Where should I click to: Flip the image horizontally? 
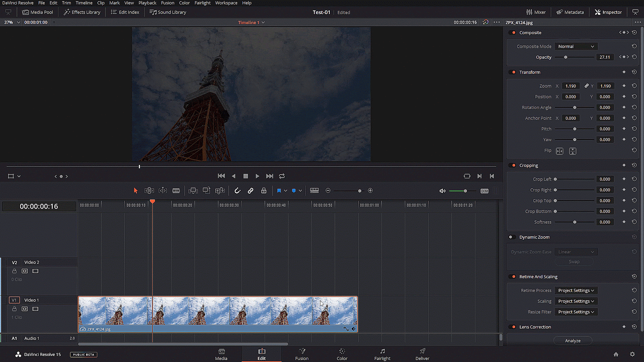pyautogui.click(x=559, y=151)
